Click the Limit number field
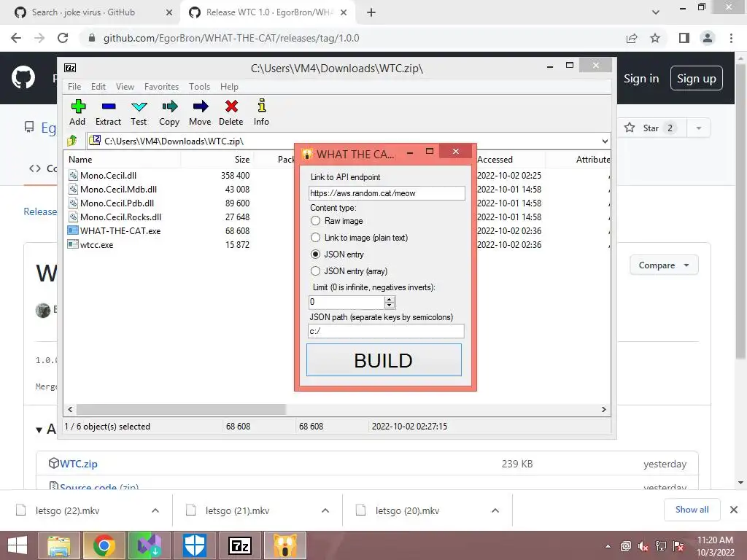 (347, 302)
